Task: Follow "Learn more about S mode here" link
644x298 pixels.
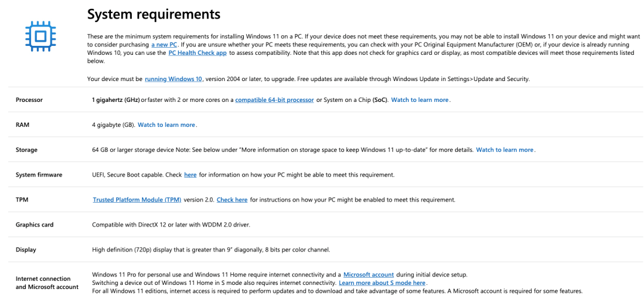Action: click(x=382, y=283)
